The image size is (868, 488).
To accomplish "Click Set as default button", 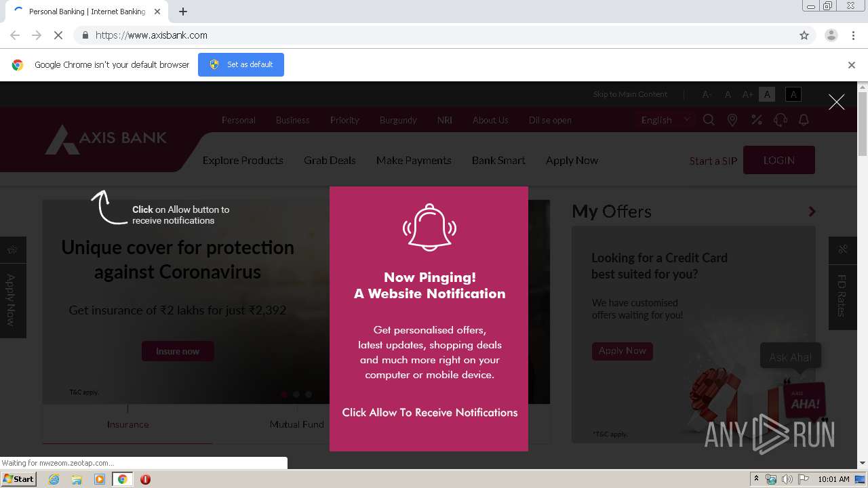I will 241,64.
